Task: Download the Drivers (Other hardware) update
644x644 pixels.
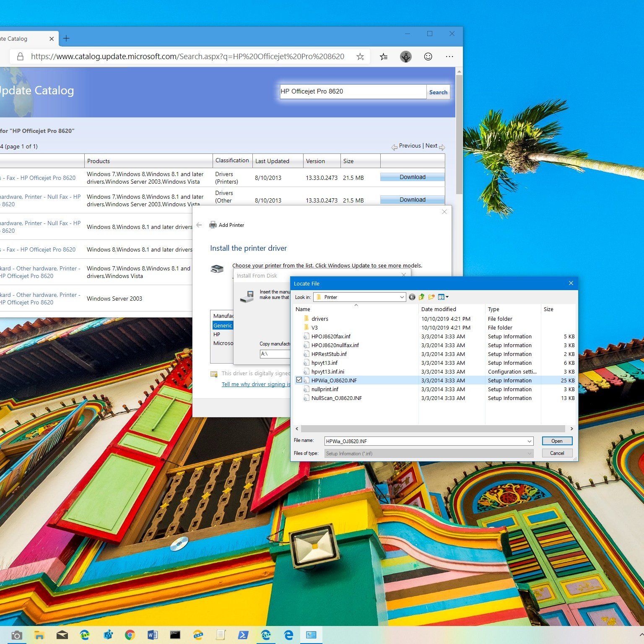Action: click(x=413, y=200)
